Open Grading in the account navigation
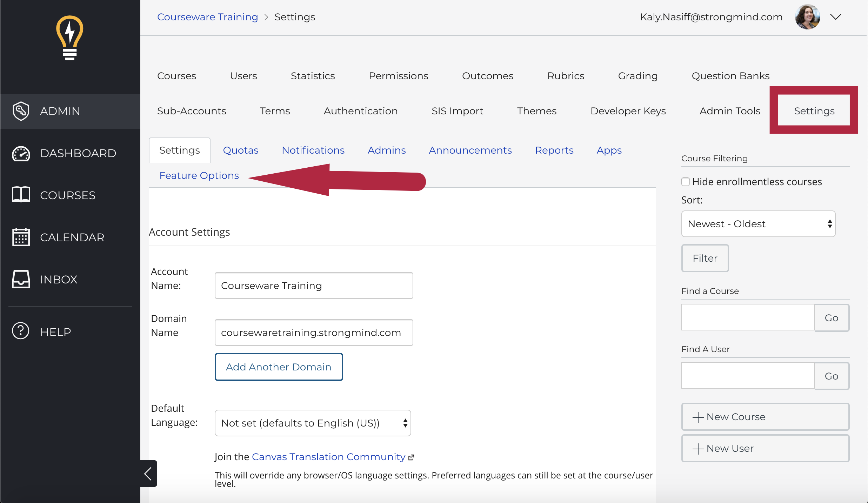Screen dimensions: 868x503 [x=637, y=76]
